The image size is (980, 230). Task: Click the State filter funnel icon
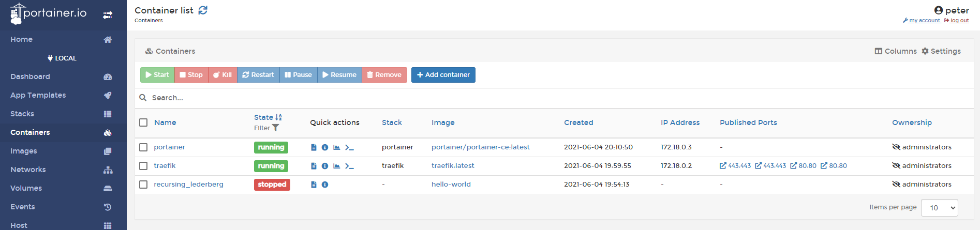tap(275, 128)
